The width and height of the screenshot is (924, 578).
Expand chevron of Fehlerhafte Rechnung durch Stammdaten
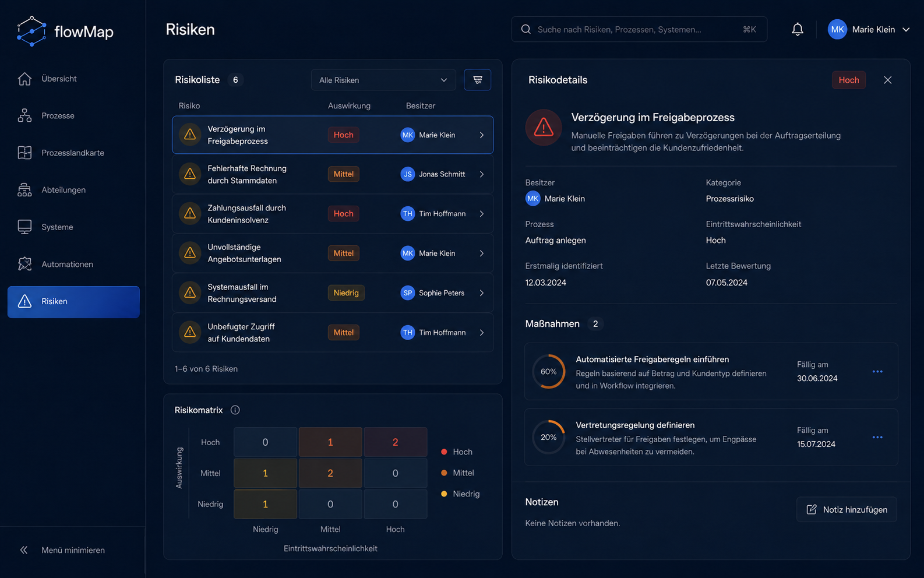pyautogui.click(x=482, y=174)
